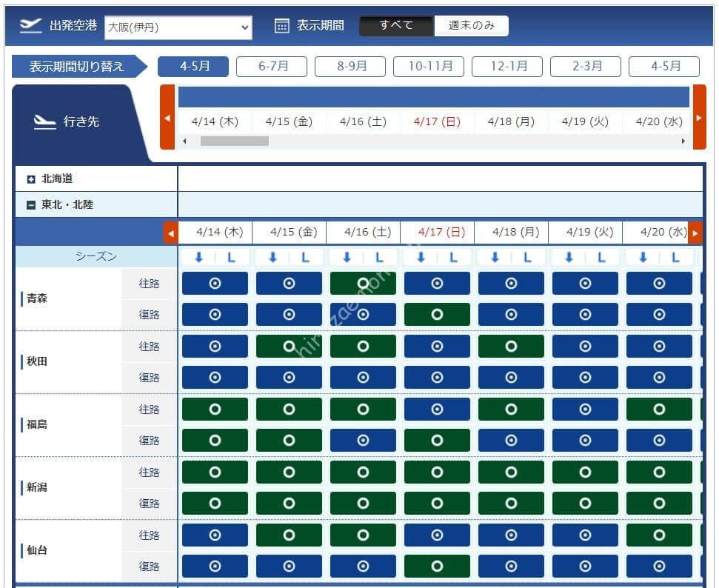Viewport: 719px width, 588px height.
Task: Switch to the 12-1月 period tab
Action: [x=506, y=67]
